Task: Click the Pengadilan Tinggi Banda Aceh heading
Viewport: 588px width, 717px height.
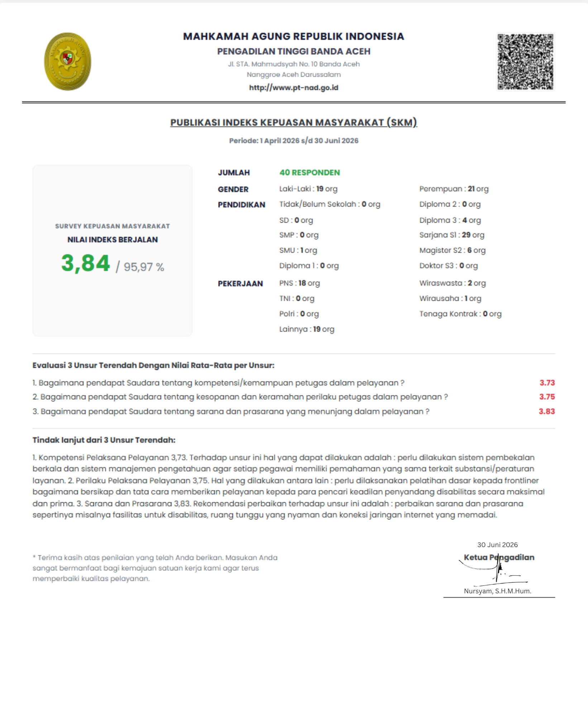Action: click(294, 51)
